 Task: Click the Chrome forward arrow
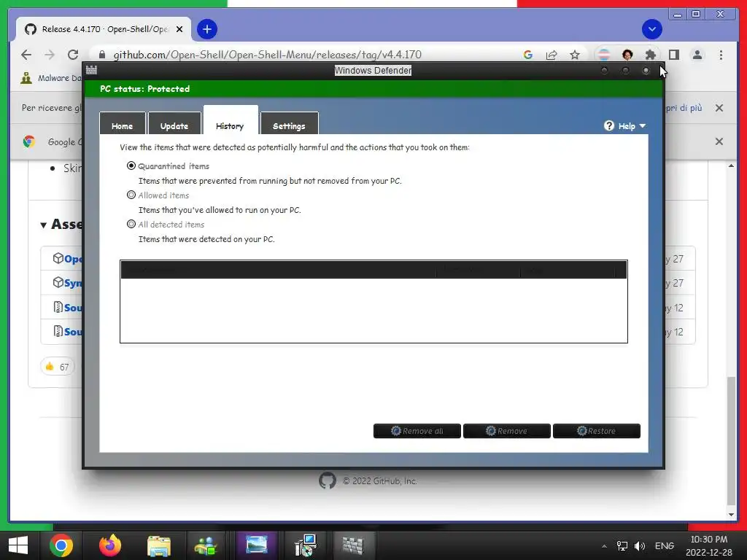50,55
